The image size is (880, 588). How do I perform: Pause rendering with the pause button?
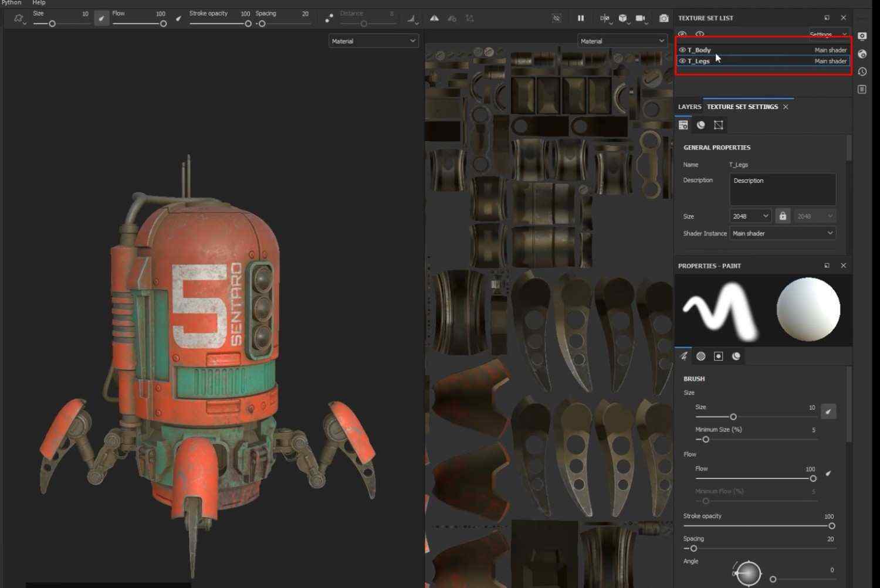[580, 18]
